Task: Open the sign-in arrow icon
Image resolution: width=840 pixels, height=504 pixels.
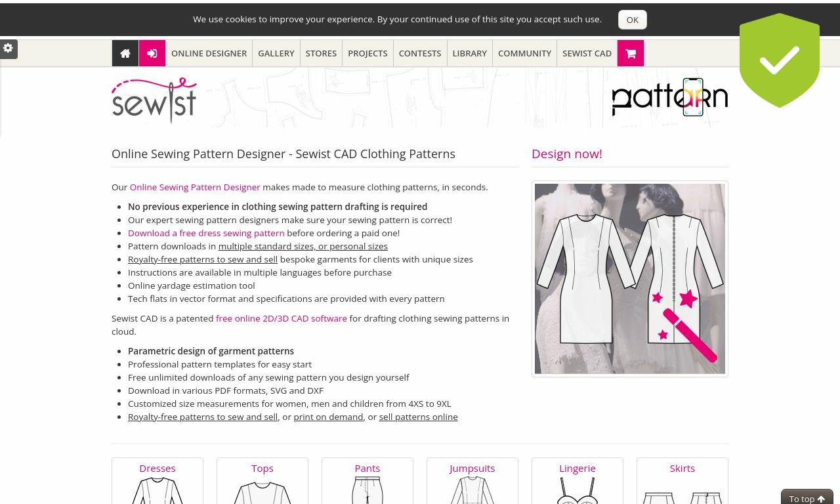Action: (152, 53)
